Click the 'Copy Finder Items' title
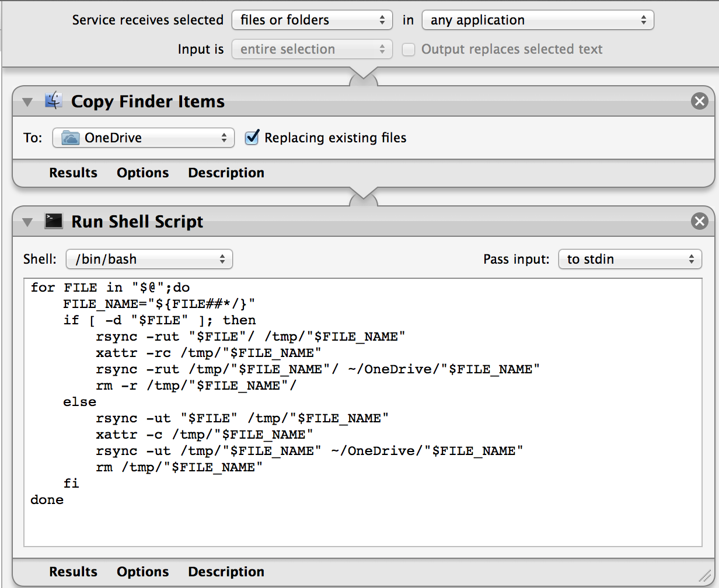 148,101
